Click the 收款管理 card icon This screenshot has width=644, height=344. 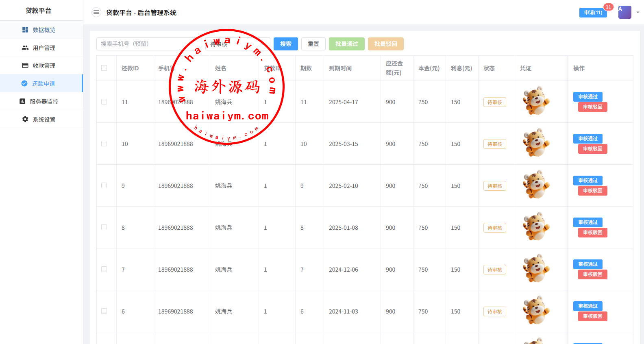coord(25,65)
